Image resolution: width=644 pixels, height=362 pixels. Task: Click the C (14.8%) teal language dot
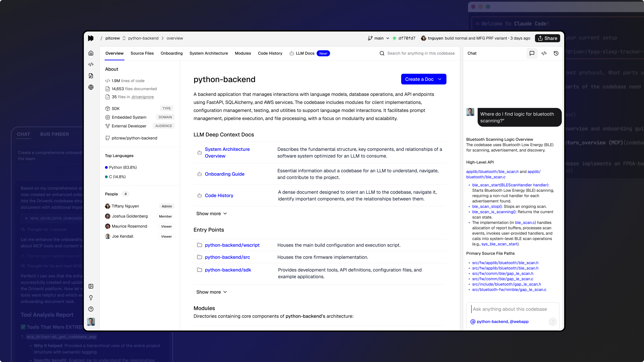(106, 177)
